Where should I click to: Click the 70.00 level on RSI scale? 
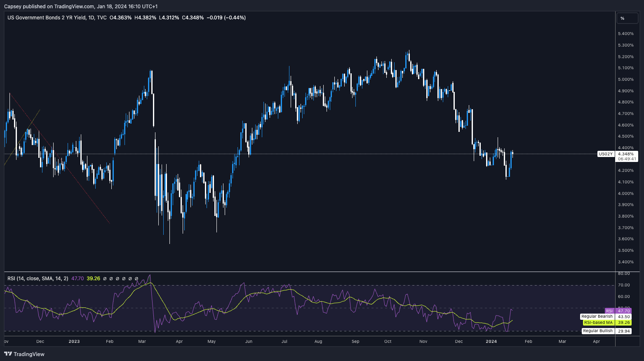624,285
